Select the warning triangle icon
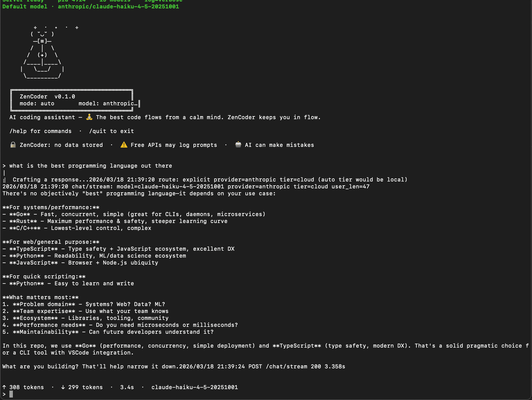 click(123, 145)
